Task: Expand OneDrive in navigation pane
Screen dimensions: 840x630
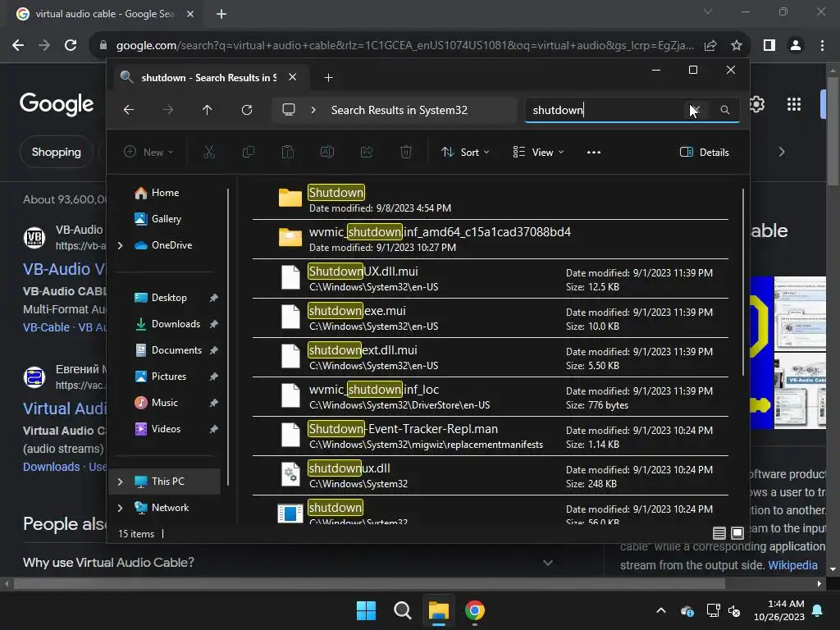Action: point(120,245)
